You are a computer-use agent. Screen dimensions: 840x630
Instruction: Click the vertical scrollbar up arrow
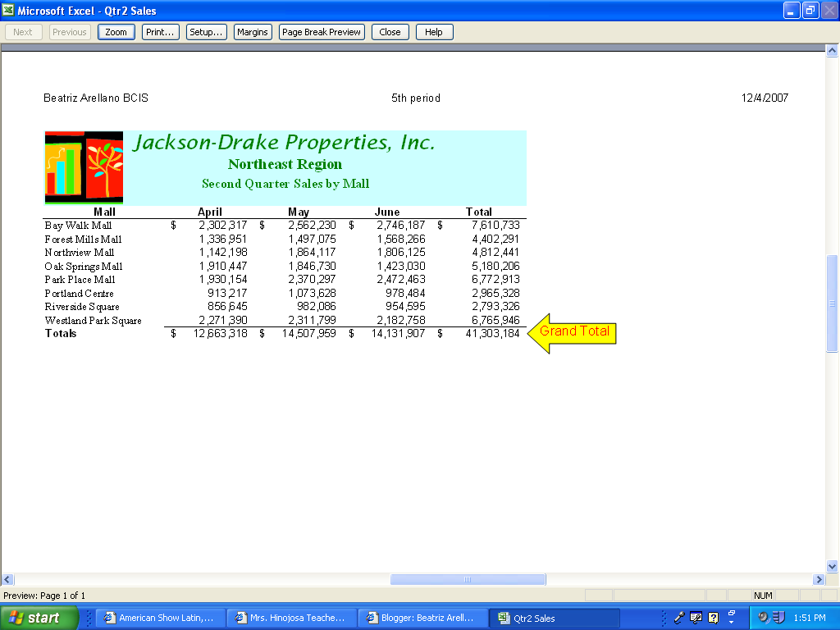(832, 50)
